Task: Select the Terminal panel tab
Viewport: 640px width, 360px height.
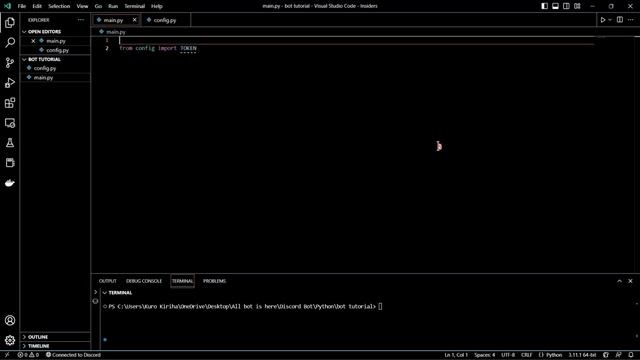Action: tap(182, 281)
